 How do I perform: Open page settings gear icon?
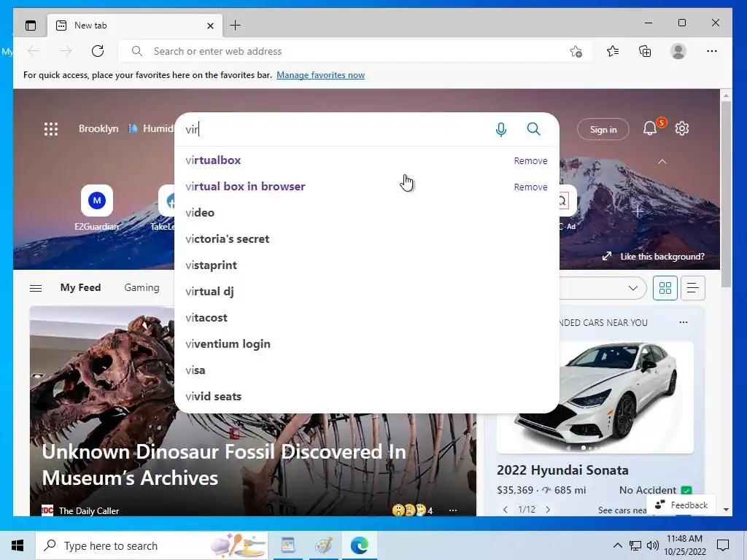pyautogui.click(x=682, y=128)
